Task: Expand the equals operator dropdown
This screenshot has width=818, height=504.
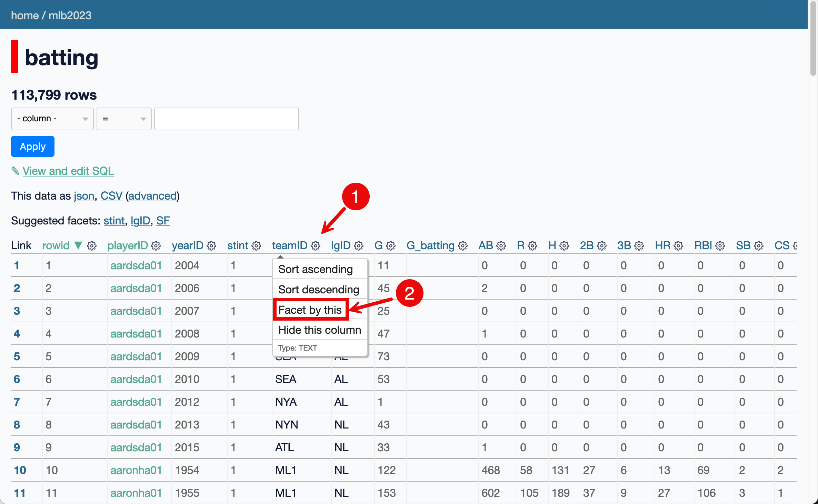Action: (x=124, y=119)
